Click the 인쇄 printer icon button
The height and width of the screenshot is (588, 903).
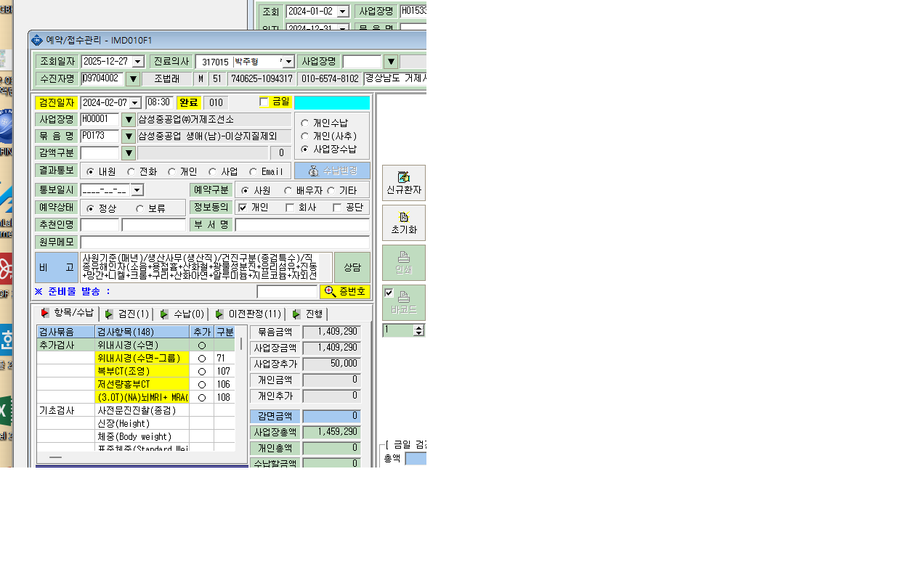coord(404,263)
